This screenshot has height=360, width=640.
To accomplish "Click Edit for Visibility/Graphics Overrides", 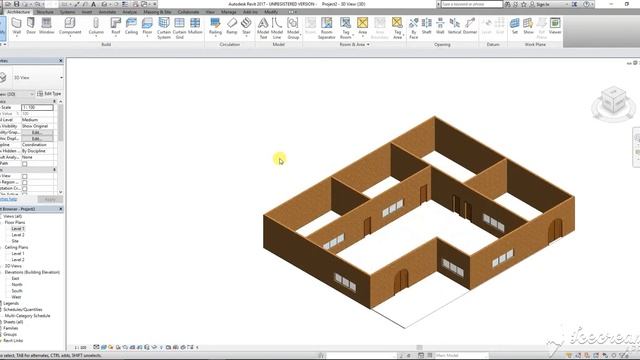I will coord(37,132).
